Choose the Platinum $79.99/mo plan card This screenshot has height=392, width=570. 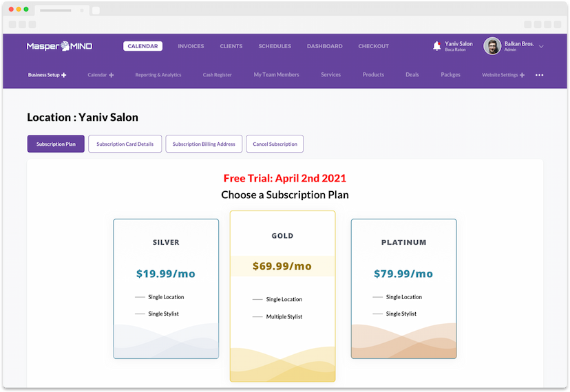(403, 288)
